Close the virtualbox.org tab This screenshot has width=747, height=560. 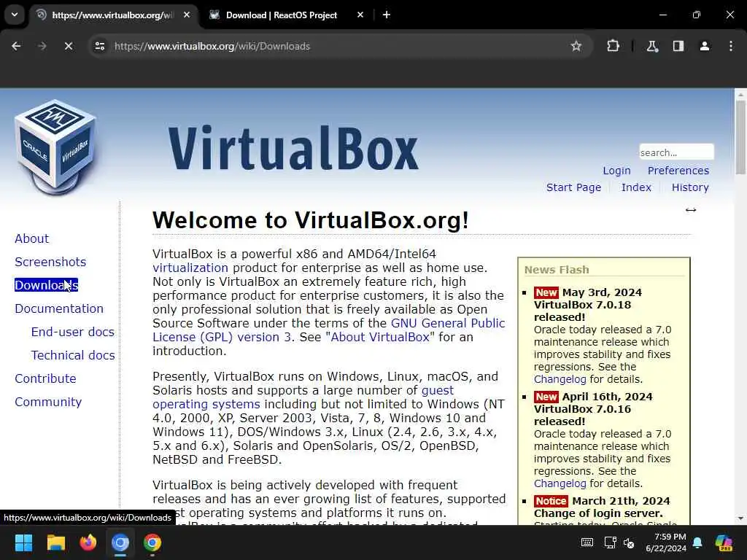(187, 15)
